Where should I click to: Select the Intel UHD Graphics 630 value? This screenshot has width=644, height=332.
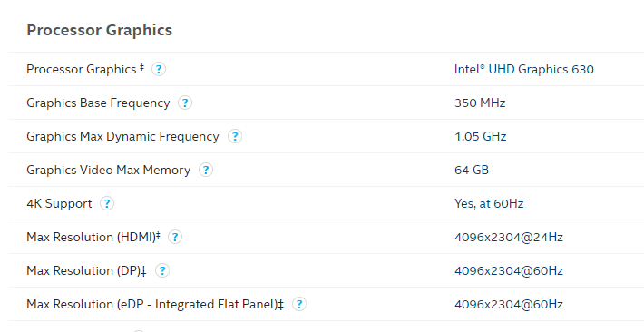tap(524, 69)
